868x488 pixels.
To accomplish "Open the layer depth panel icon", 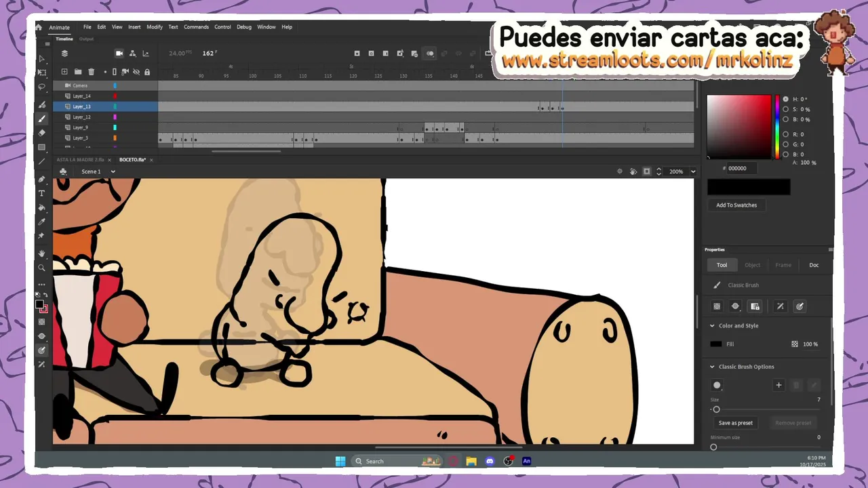I will click(x=64, y=54).
